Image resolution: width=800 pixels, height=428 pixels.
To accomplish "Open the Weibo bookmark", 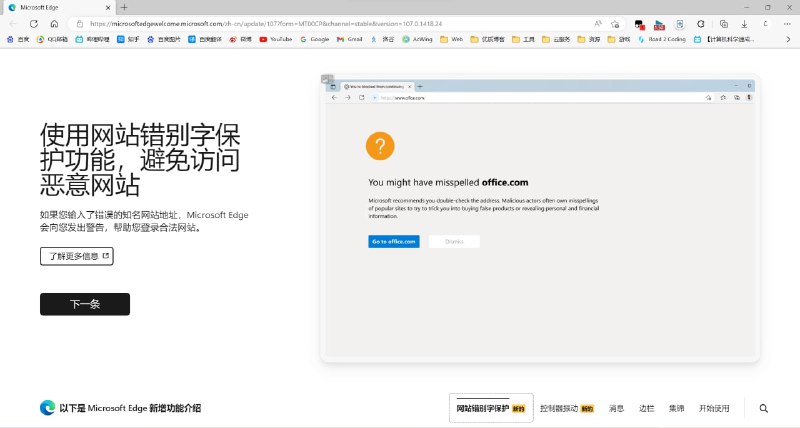I will pyautogui.click(x=240, y=39).
